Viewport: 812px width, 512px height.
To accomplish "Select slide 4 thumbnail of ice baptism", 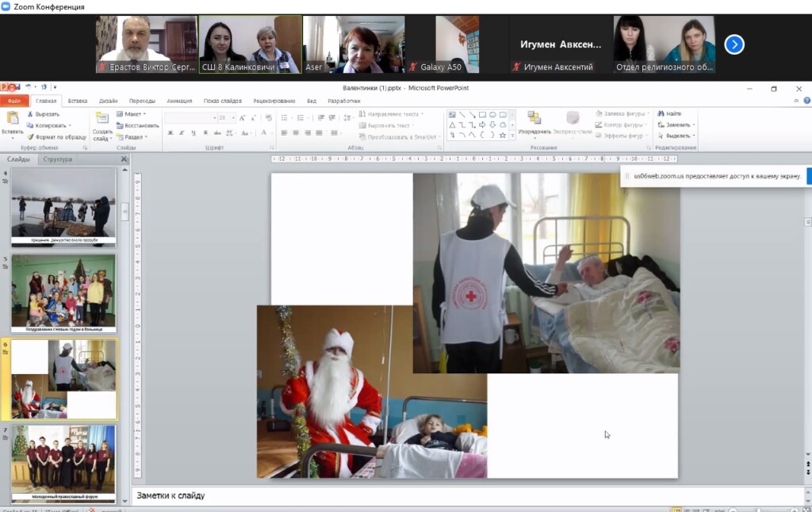I will point(63,207).
